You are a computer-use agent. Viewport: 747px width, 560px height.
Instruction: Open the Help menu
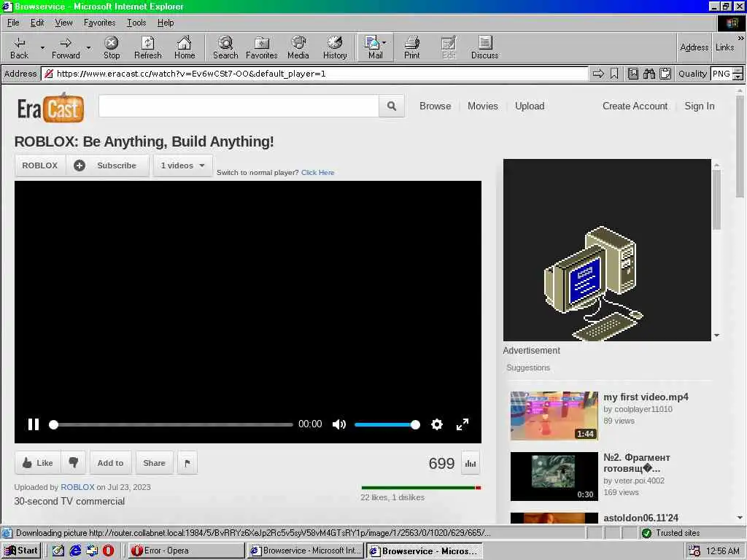click(166, 23)
